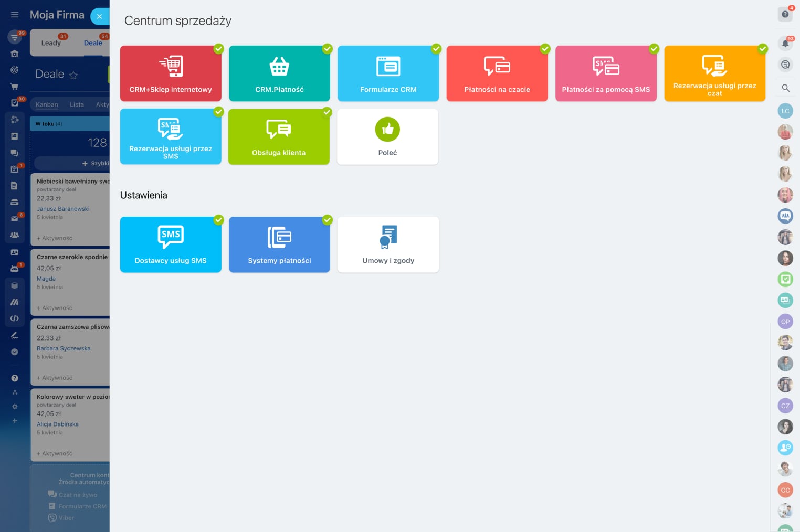Switch to the Leady tab

(51, 43)
